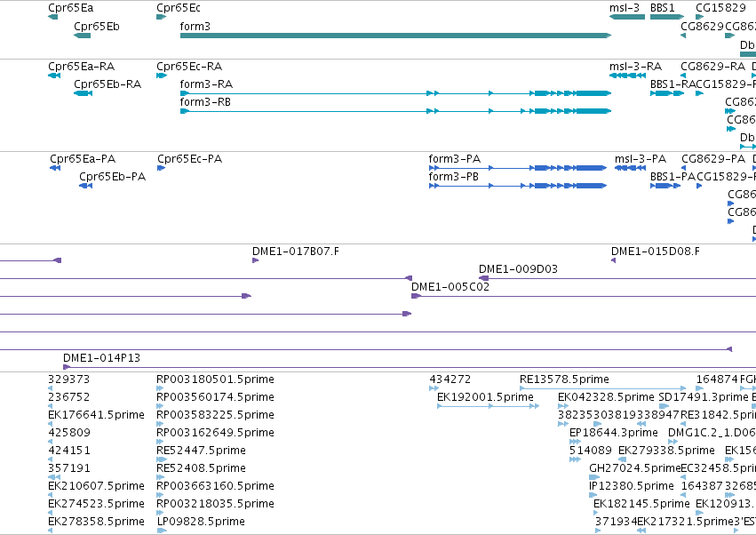Click the CG8629-PA protein label
This screenshot has width=756, height=535.
(713, 159)
